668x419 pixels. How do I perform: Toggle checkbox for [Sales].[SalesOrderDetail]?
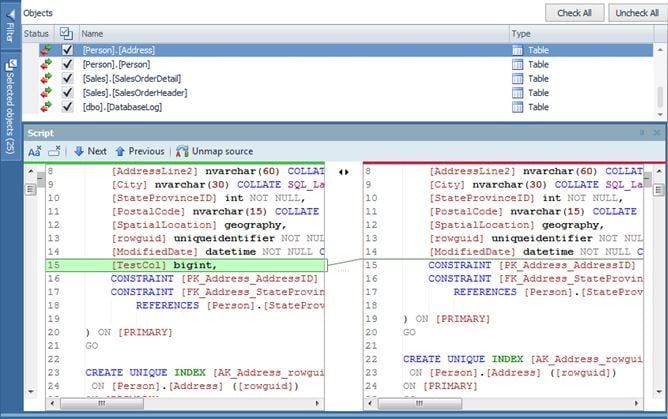tap(67, 78)
